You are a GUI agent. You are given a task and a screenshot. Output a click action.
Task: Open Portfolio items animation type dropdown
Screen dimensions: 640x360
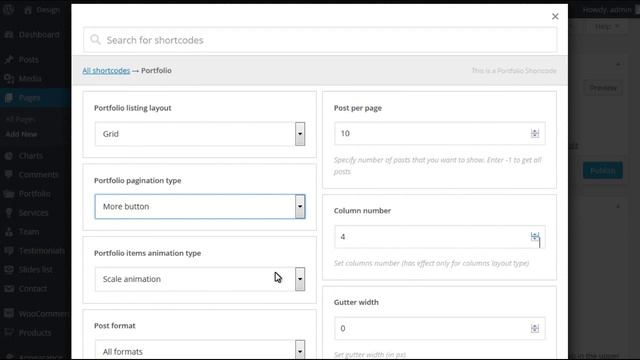(x=200, y=279)
